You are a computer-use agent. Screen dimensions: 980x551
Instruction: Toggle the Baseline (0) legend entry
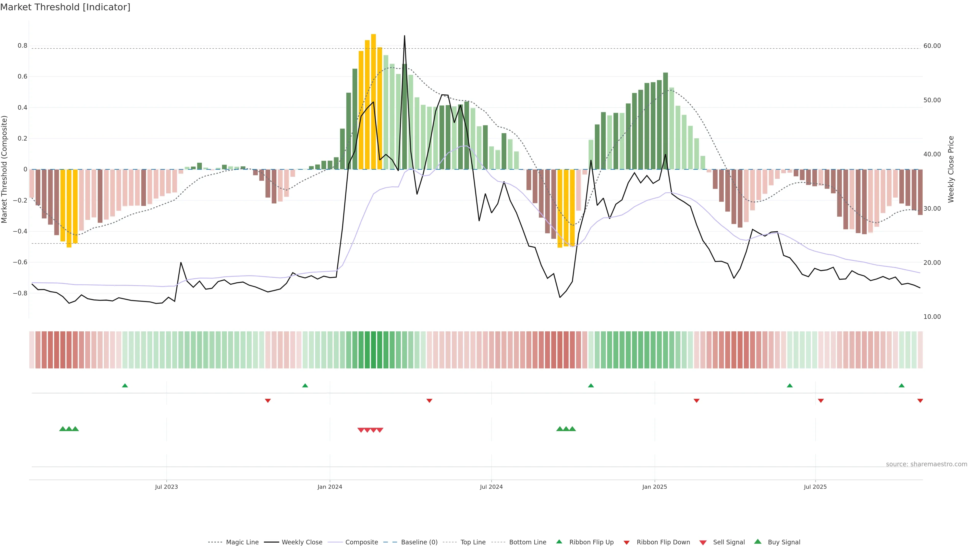(419, 542)
